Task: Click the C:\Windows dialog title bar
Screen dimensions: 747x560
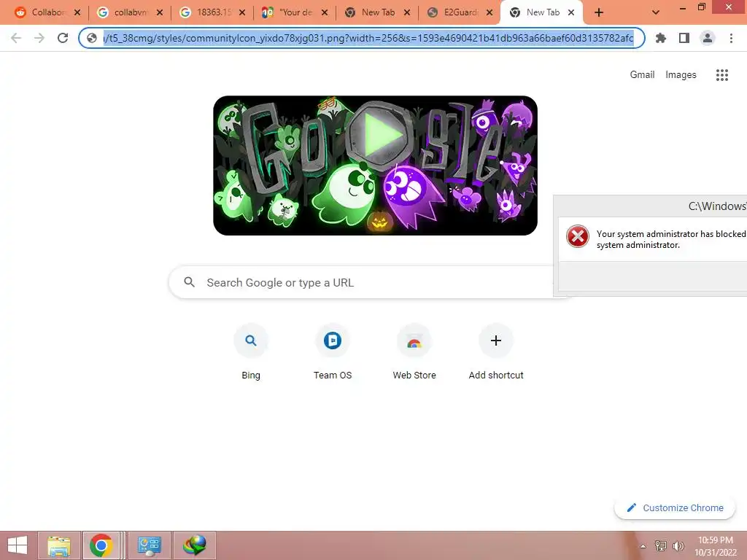Action: [x=650, y=206]
